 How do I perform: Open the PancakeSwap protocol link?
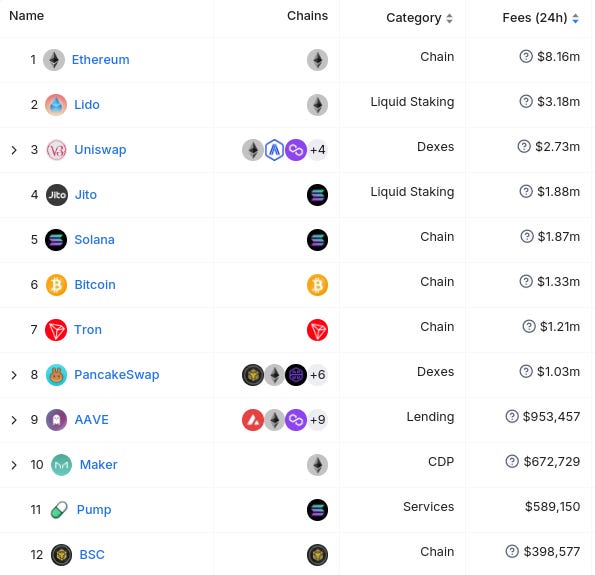tap(117, 375)
